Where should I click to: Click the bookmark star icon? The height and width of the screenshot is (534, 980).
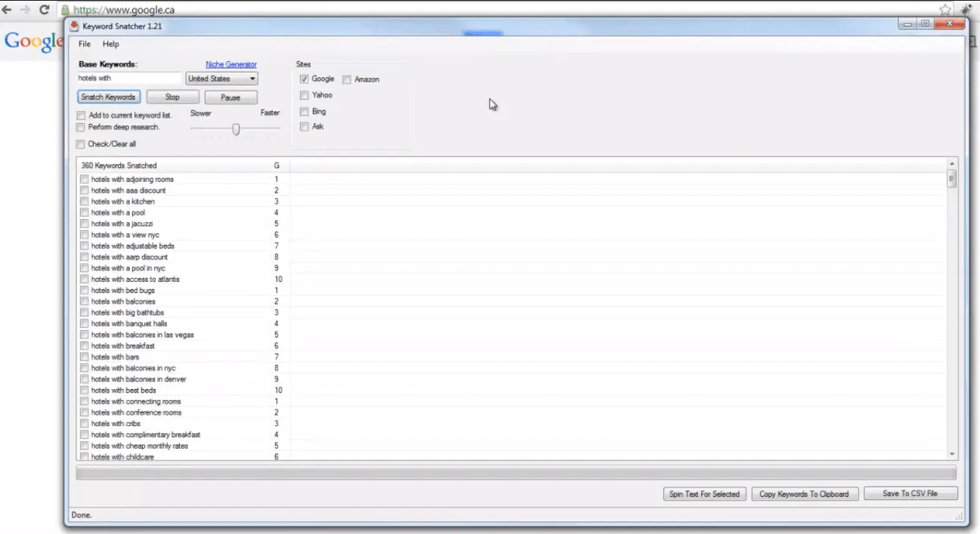pos(945,10)
